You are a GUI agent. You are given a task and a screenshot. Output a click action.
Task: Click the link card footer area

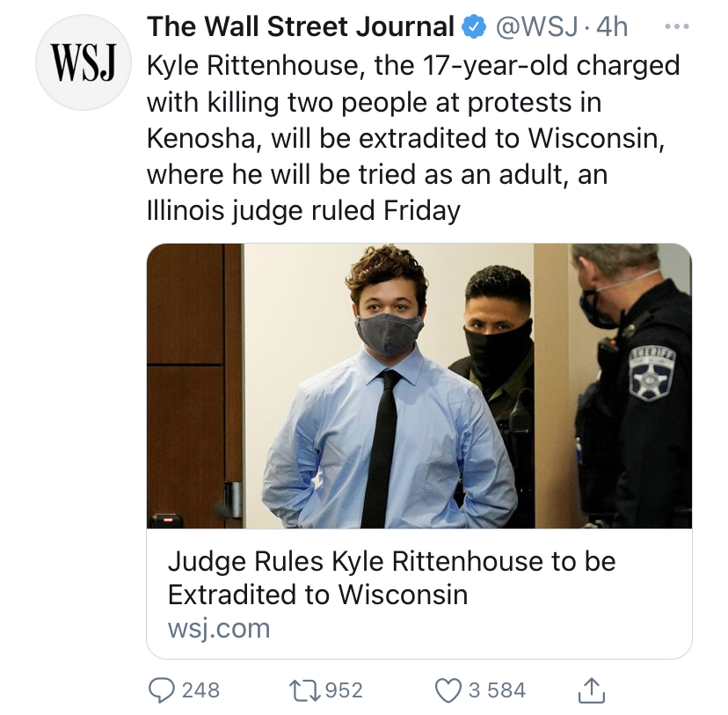[x=419, y=594]
